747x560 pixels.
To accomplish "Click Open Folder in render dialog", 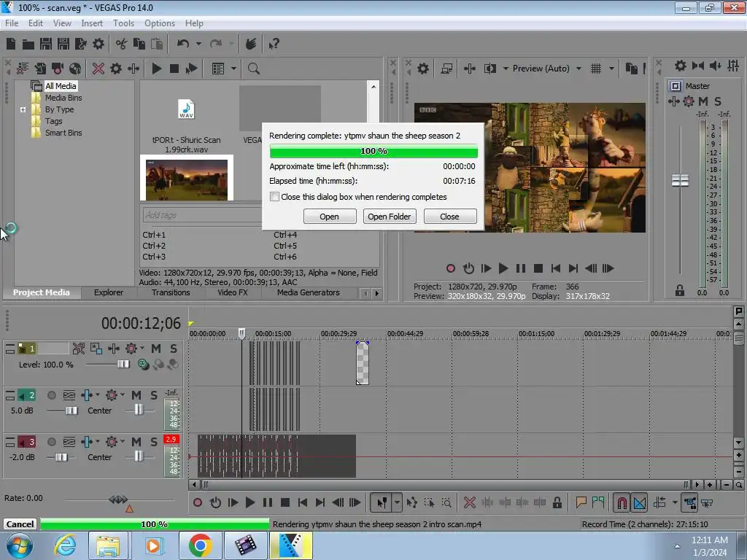I will [390, 216].
